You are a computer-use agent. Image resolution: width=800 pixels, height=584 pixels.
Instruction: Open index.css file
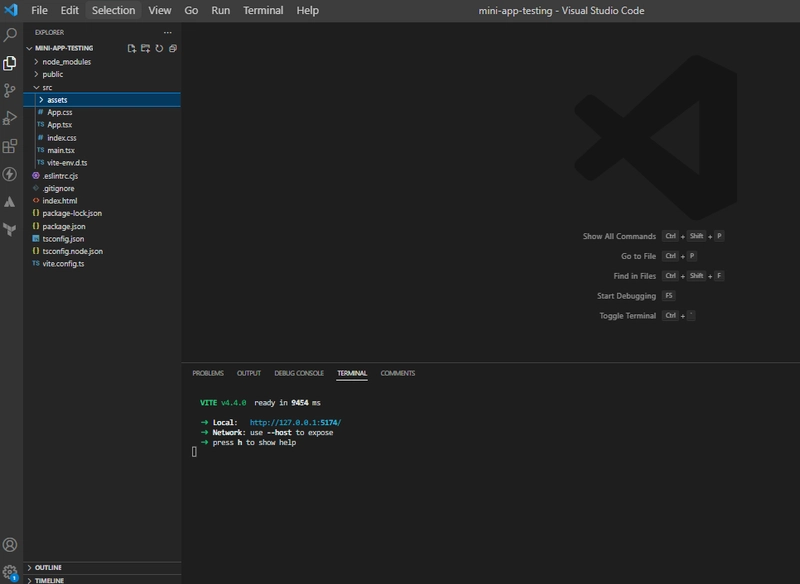click(x=102, y=138)
